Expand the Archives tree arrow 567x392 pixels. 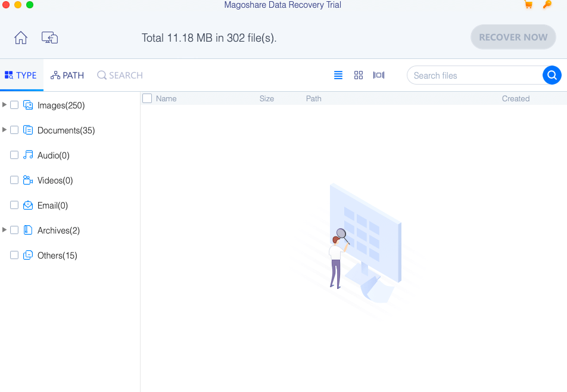pos(4,229)
